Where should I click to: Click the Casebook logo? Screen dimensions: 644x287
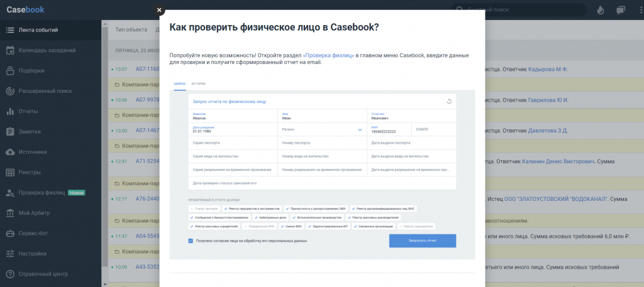coord(25,10)
